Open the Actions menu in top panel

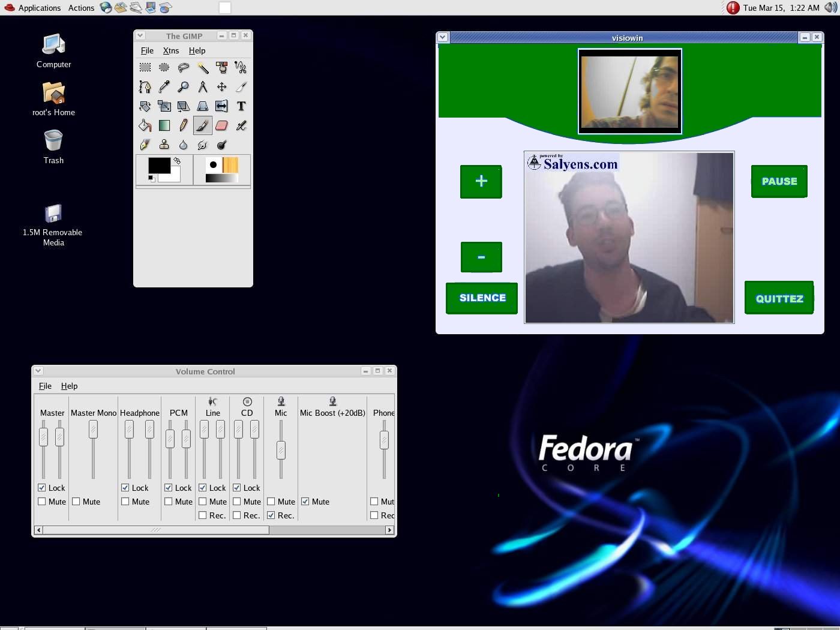point(81,8)
